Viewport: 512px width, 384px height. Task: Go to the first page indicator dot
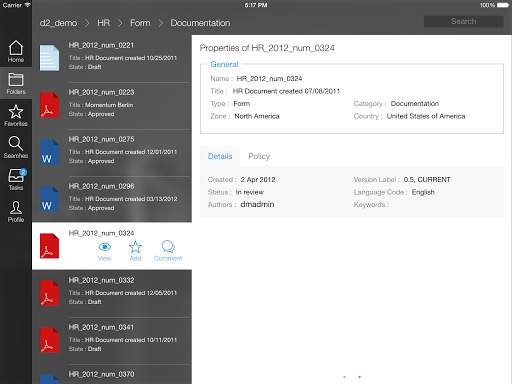point(344,377)
